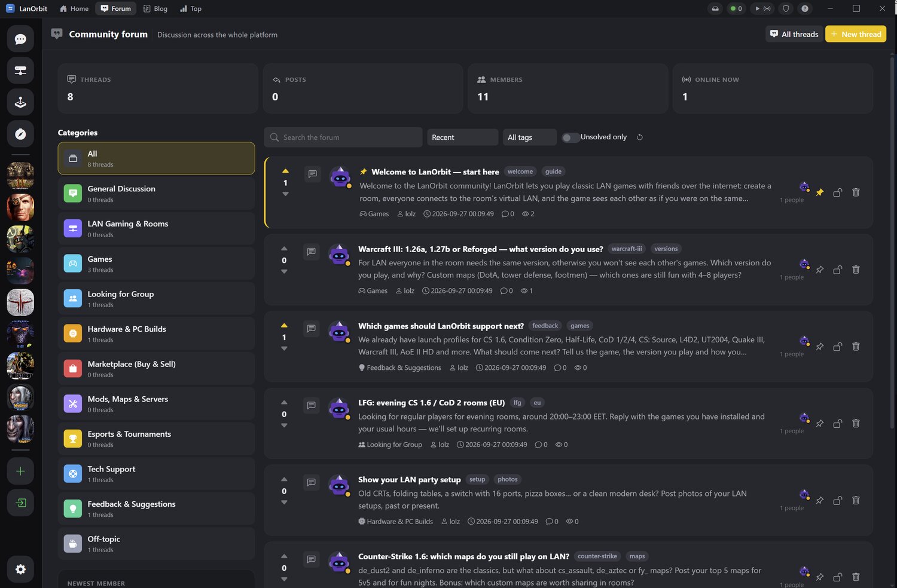Click the green plus button in sidebar
The width and height of the screenshot is (897, 588).
coord(20,471)
